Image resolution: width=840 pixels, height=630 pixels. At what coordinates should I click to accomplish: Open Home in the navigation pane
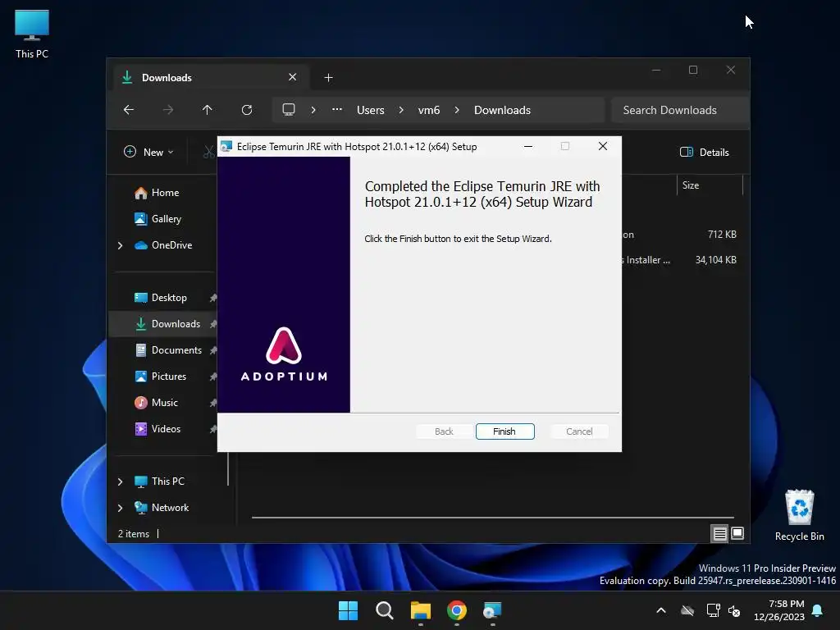point(165,192)
